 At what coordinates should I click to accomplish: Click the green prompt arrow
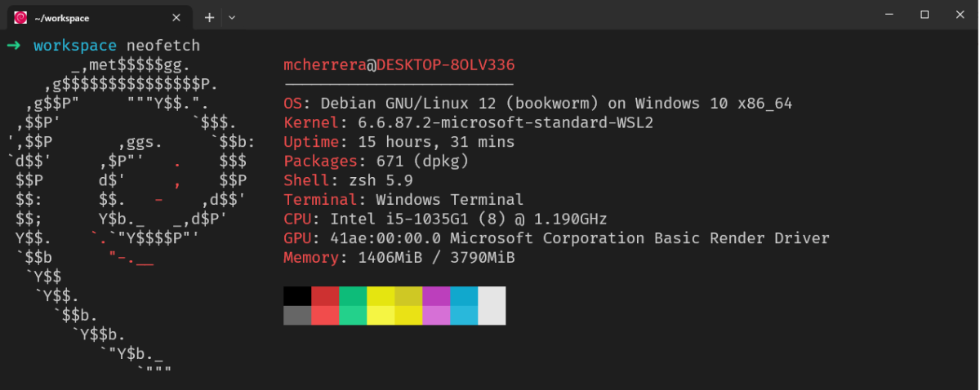[13, 45]
